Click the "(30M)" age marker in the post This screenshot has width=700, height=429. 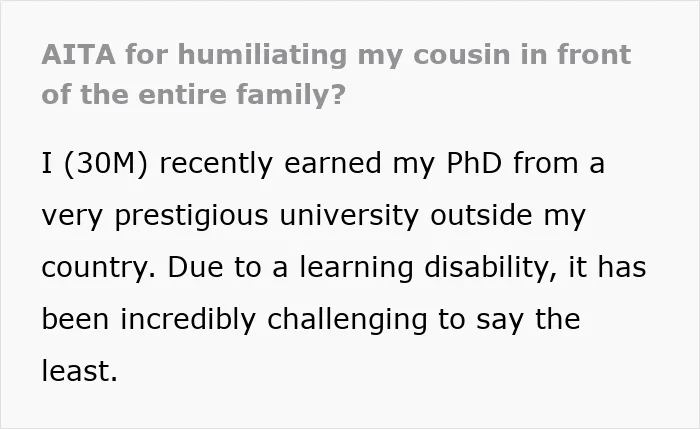[x=106, y=163]
